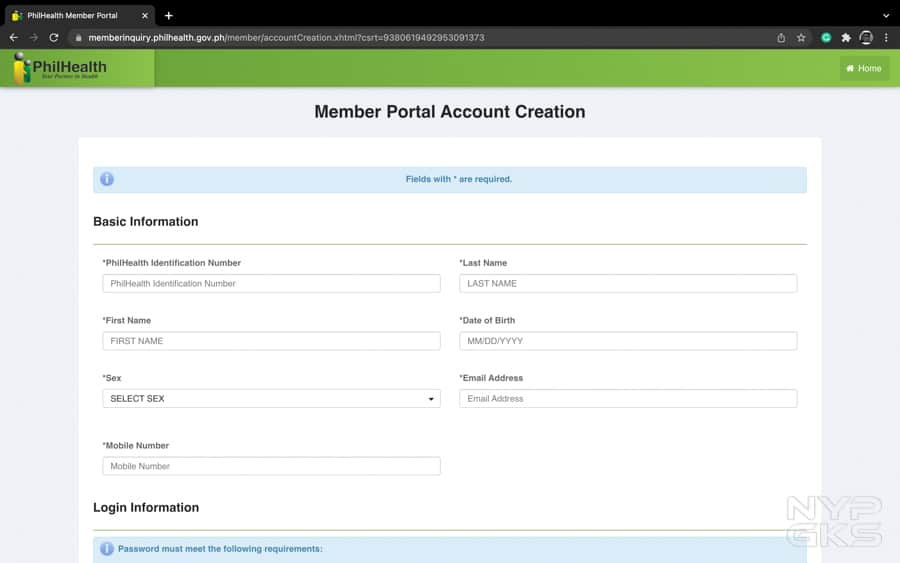Image resolution: width=900 pixels, height=563 pixels.
Task: Go back with the browser back arrow
Action: click(14, 38)
